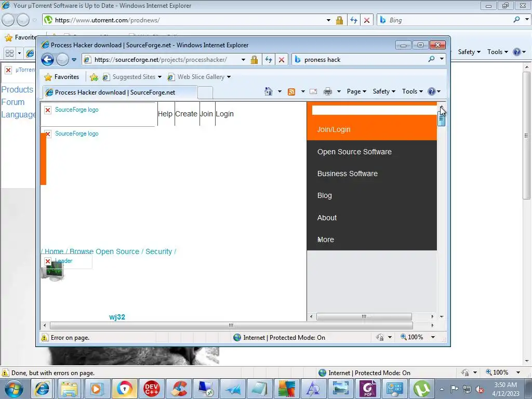
Task: Click the Home breadcrumb link
Action: [54, 251]
